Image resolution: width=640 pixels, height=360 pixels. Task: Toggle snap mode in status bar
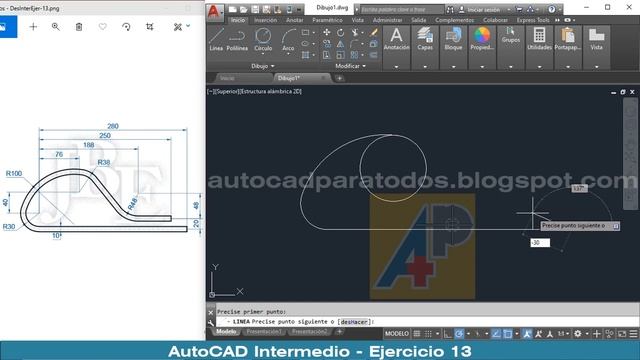[x=428, y=334]
